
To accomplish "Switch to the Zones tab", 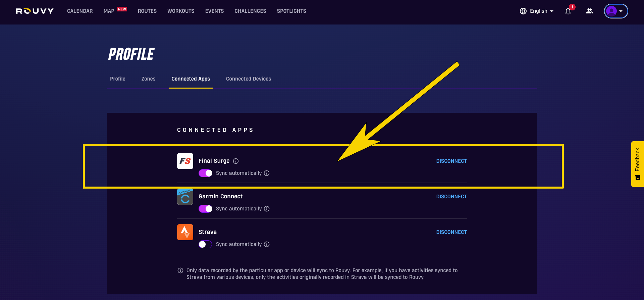I will (x=148, y=79).
